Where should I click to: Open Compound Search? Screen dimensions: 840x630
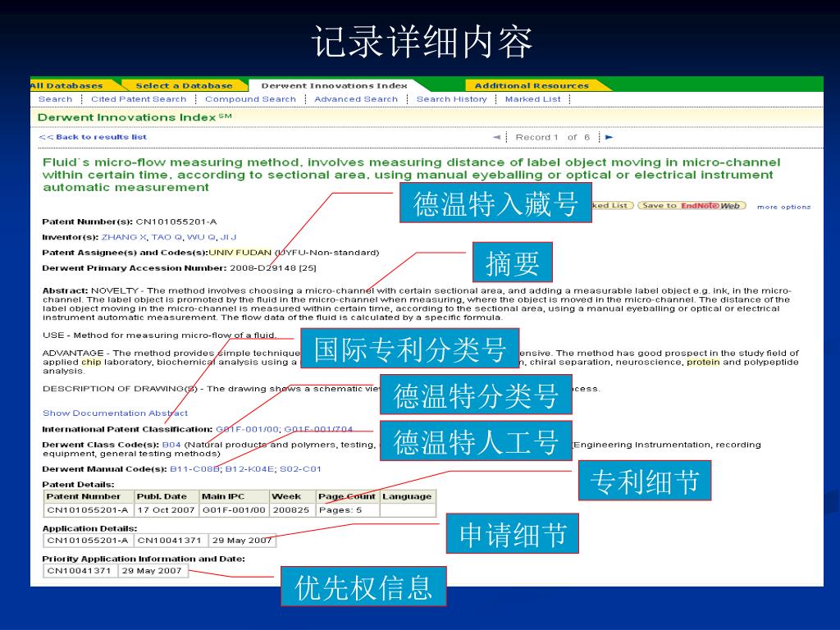[x=250, y=99]
